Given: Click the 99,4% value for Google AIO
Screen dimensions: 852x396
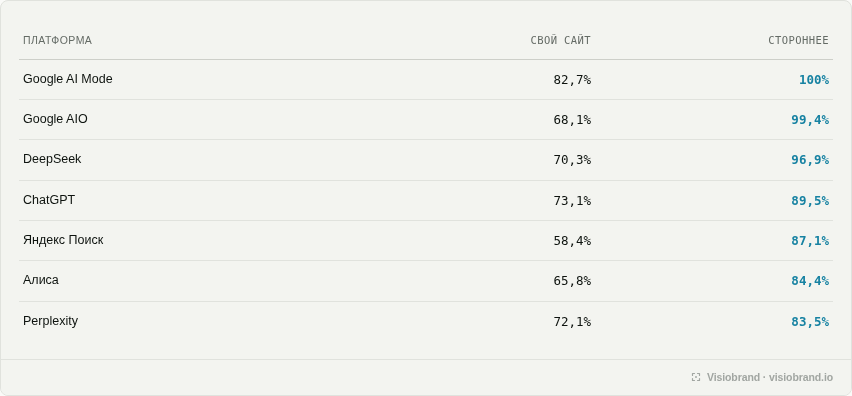Looking at the screenshot, I should [x=810, y=120].
